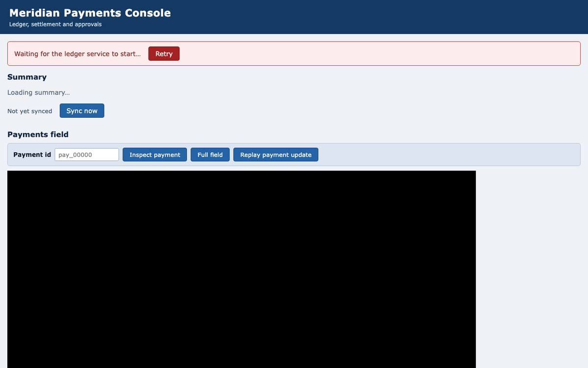Click the 'Not yet synced' status text
Viewport: 588px width, 368px height.
(x=29, y=111)
